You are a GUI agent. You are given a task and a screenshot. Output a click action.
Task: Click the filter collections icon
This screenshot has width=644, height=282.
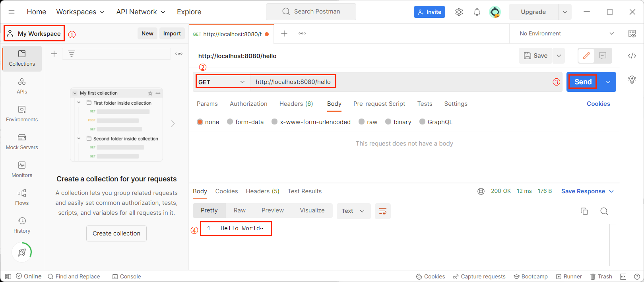pyautogui.click(x=72, y=54)
